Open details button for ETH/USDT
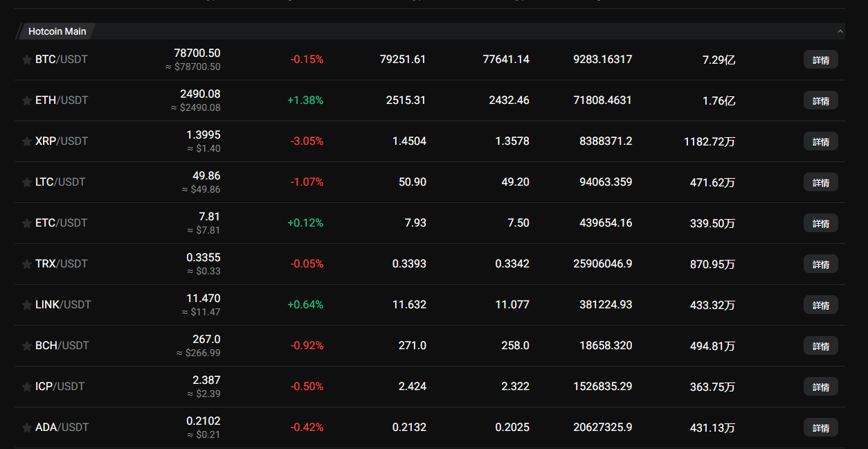 [x=821, y=100]
